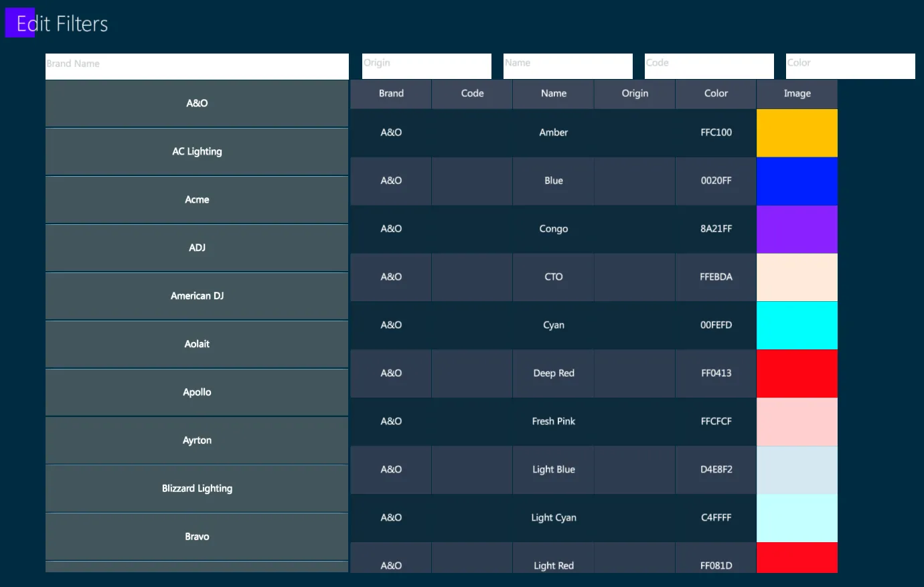Choose the Ayrton brand entry
This screenshot has width=924, height=587.
pyautogui.click(x=197, y=441)
